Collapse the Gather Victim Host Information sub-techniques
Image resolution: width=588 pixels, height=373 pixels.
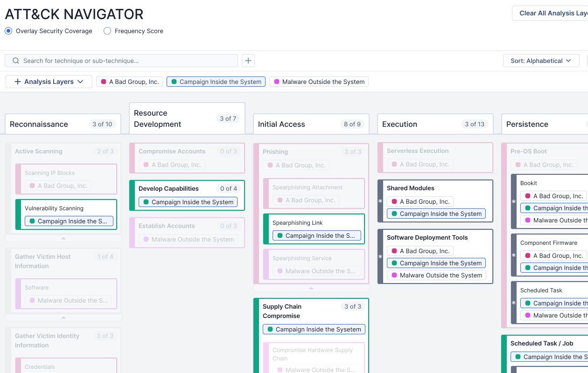point(63,318)
